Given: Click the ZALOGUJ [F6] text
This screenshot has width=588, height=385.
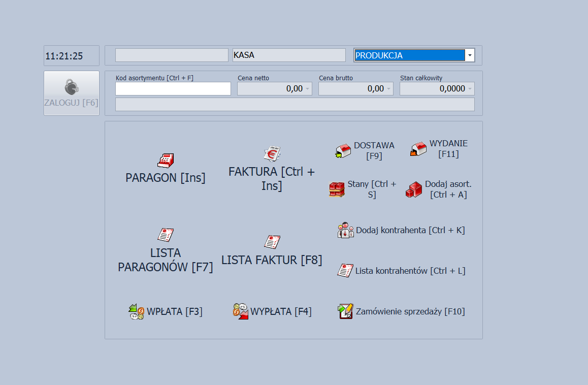Looking at the screenshot, I should (x=71, y=103).
